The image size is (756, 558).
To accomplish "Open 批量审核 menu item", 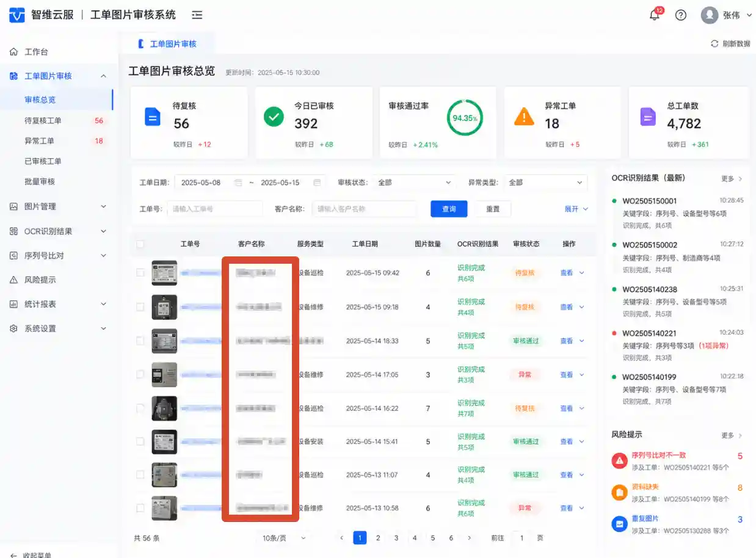I will coord(56,181).
